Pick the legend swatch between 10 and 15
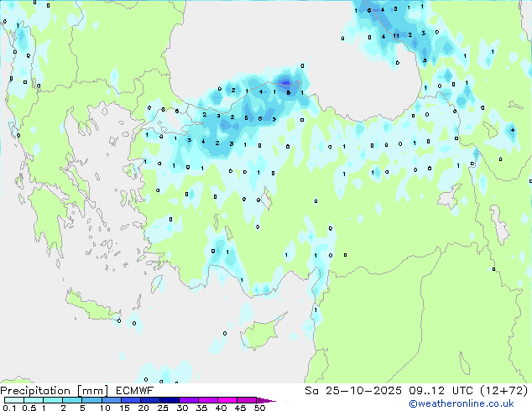This screenshot has width=532, height=411. pos(111,400)
